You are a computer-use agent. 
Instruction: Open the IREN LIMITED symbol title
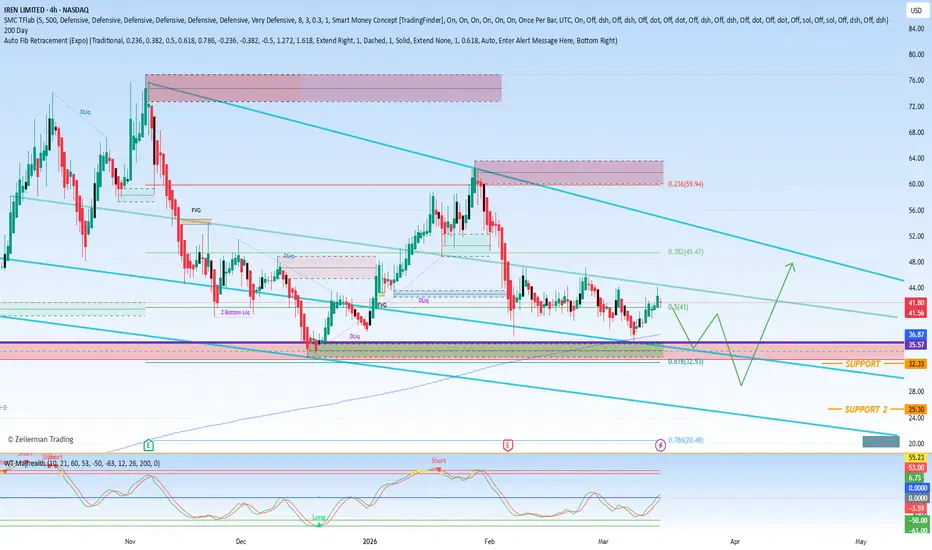[46, 10]
